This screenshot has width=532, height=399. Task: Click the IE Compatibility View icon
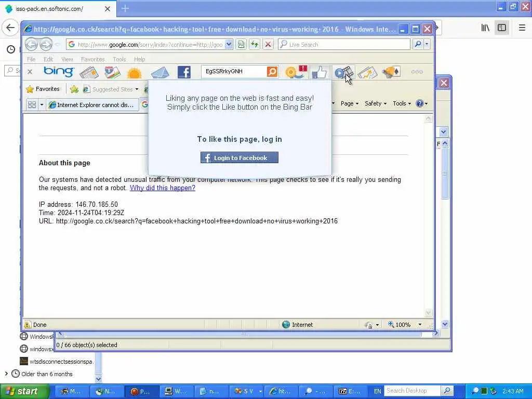coord(241,45)
